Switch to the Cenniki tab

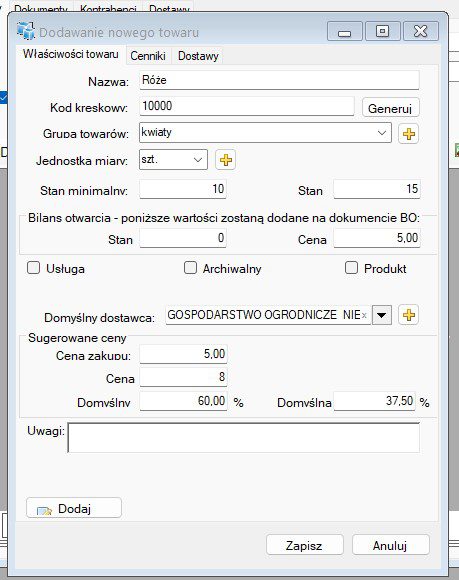(x=148, y=56)
